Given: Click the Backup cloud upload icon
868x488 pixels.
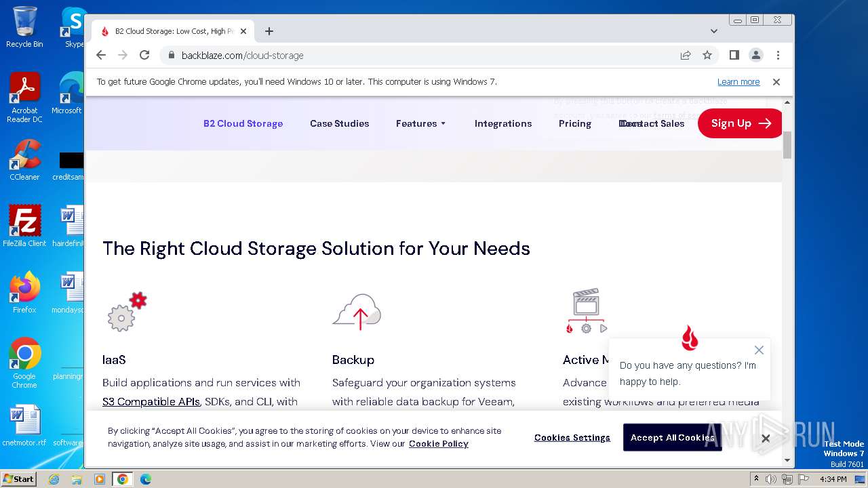Looking at the screenshot, I should point(357,312).
